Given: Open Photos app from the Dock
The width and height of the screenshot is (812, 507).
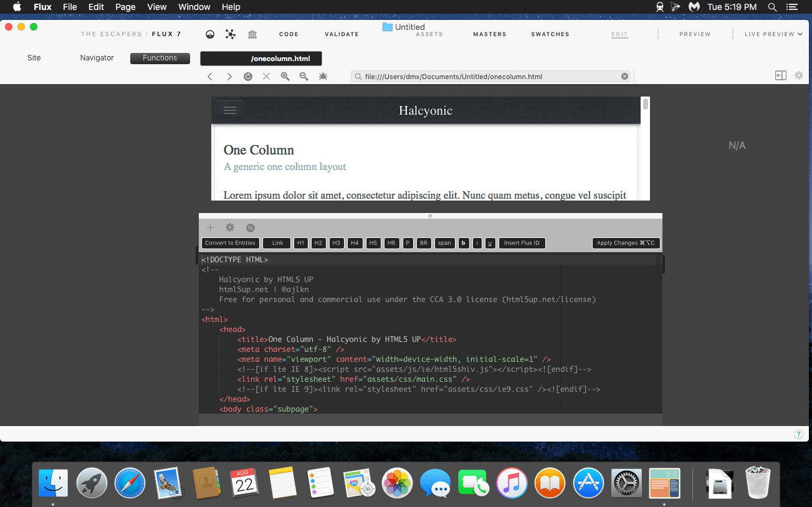Looking at the screenshot, I should tap(397, 483).
